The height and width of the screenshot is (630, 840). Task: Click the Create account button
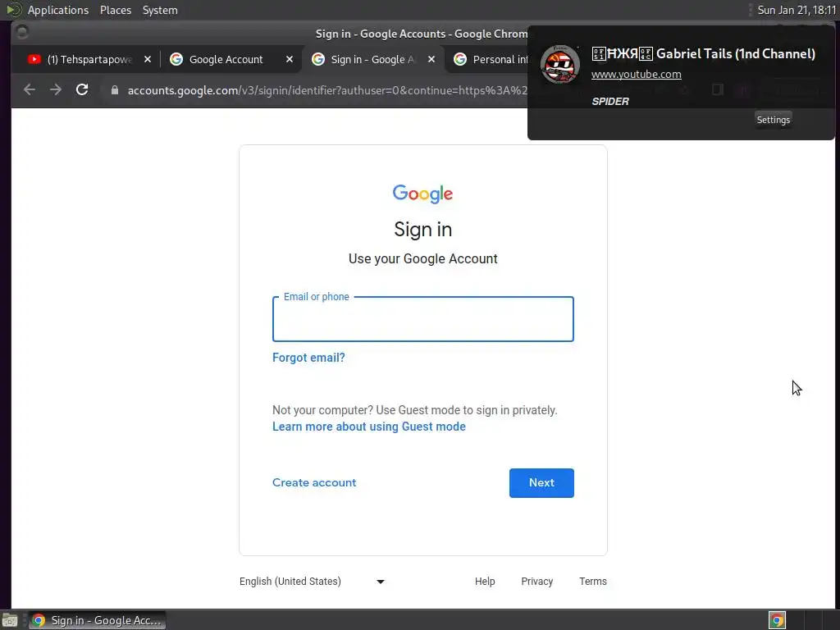pyautogui.click(x=314, y=482)
